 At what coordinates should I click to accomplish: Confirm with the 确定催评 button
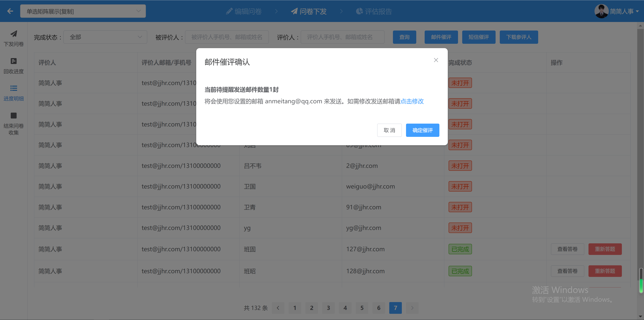point(422,130)
